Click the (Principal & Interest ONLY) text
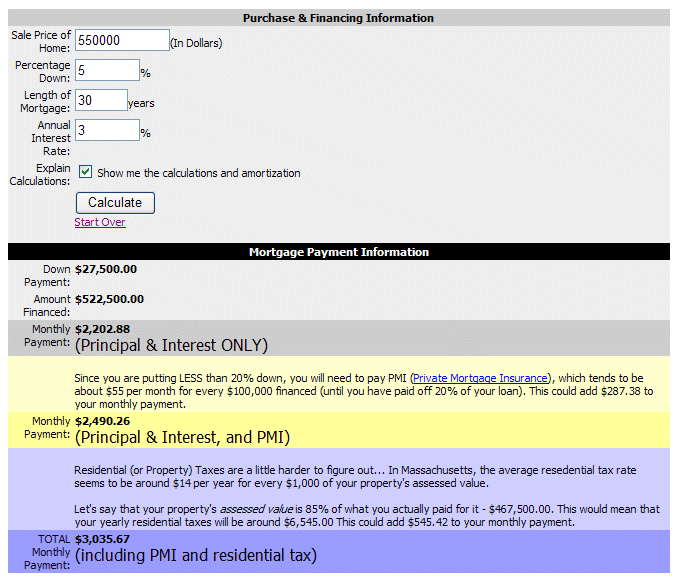 pyautogui.click(x=172, y=346)
